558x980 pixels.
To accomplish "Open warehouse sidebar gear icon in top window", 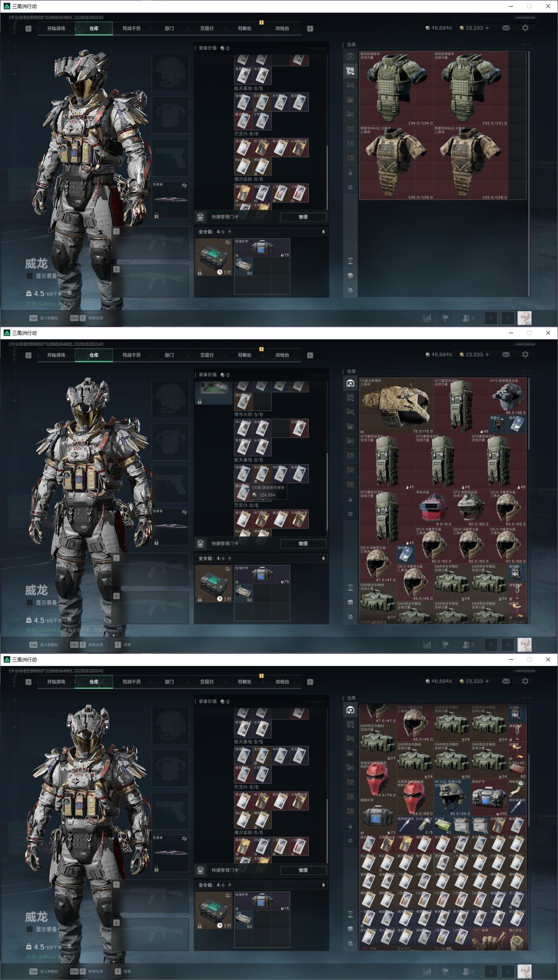I will coord(350,187).
